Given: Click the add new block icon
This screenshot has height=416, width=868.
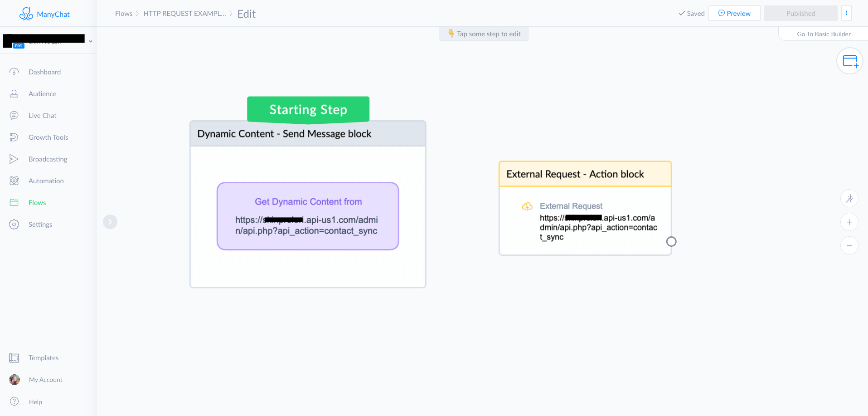Looking at the screenshot, I should click(x=849, y=60).
